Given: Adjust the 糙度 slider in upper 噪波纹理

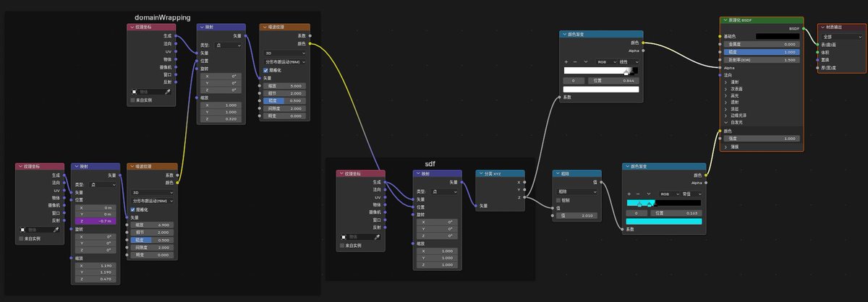Looking at the screenshot, I should coord(284,100).
